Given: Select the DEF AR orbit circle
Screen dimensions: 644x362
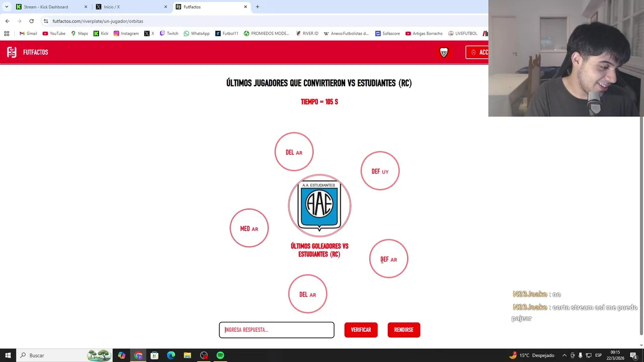Looking at the screenshot, I should tap(388, 259).
